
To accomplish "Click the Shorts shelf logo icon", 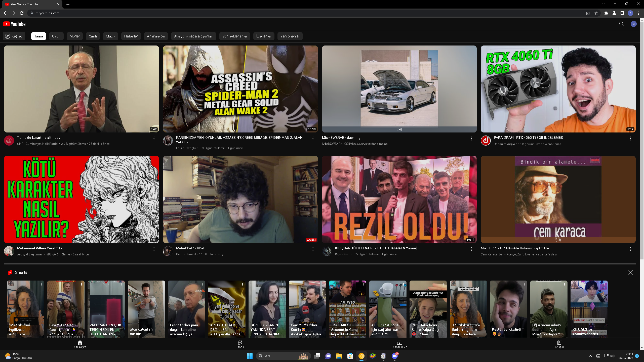I will (10, 273).
